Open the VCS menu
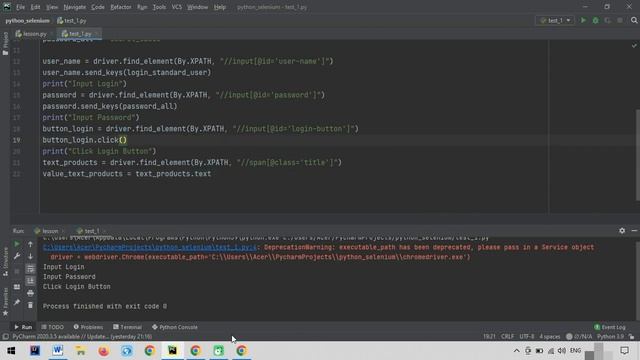The height and width of the screenshot is (360, 640). click(x=177, y=7)
